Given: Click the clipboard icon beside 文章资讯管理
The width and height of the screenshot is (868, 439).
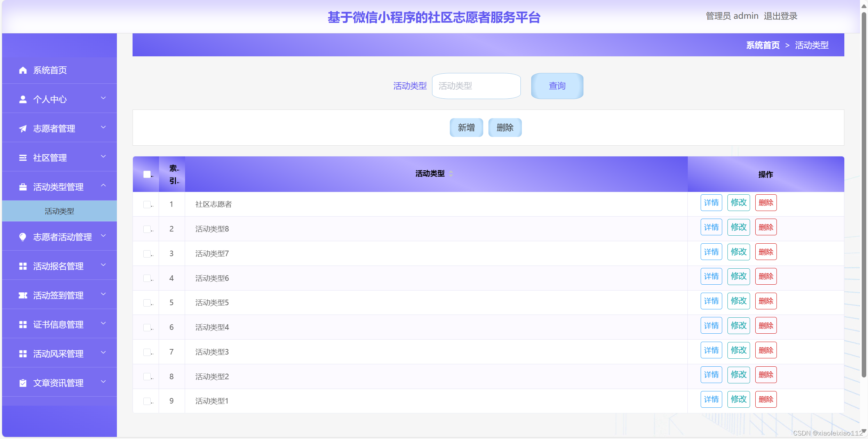Looking at the screenshot, I should click(x=23, y=383).
